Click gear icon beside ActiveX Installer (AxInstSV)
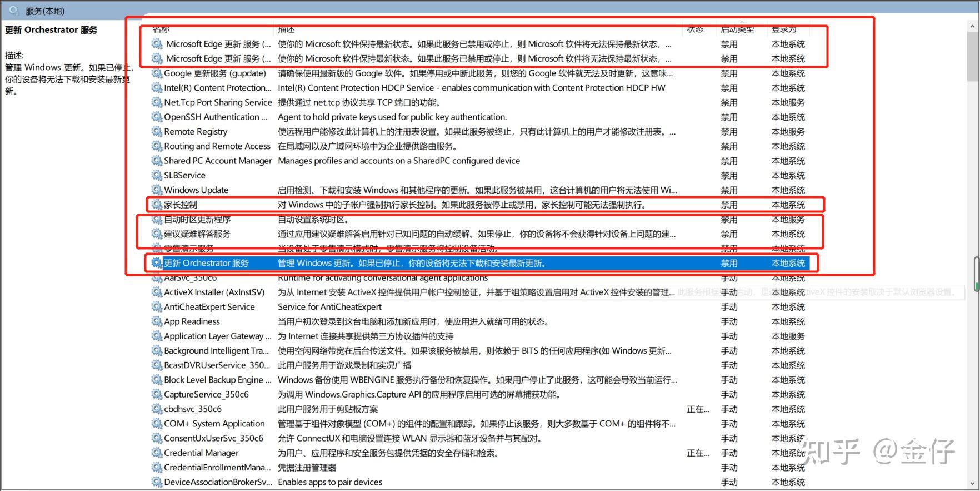This screenshot has width=980, height=491. [x=157, y=292]
